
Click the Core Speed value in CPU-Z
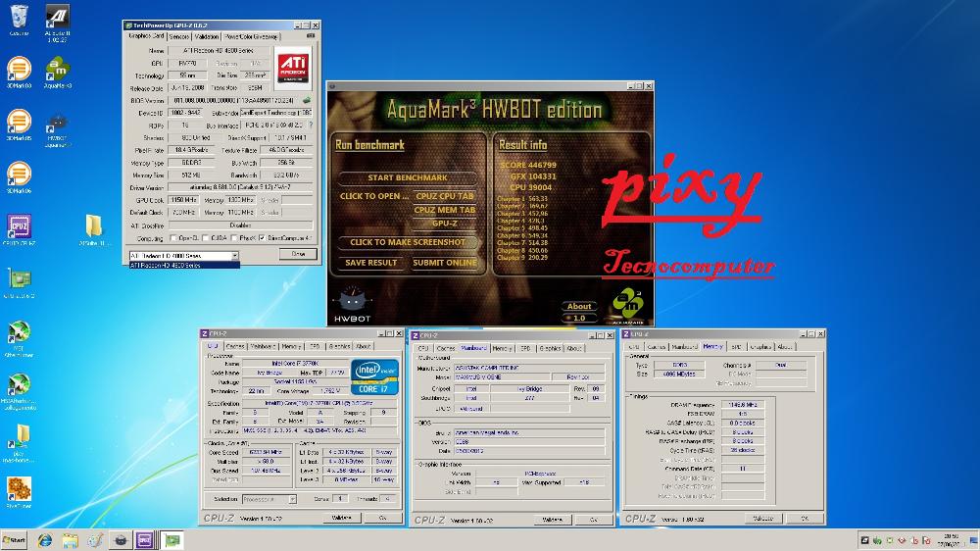(267, 452)
